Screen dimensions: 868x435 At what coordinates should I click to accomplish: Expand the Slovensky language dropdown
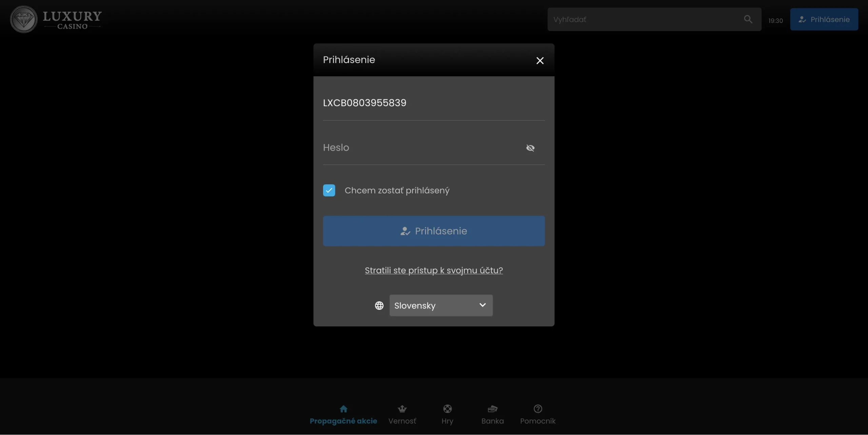(x=441, y=306)
